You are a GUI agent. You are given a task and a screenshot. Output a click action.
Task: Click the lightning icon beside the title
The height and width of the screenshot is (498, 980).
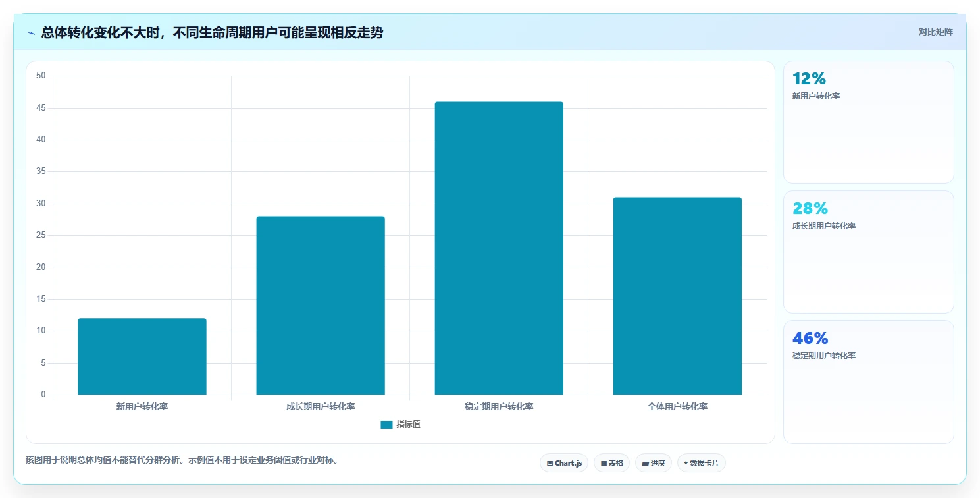pyautogui.click(x=31, y=33)
